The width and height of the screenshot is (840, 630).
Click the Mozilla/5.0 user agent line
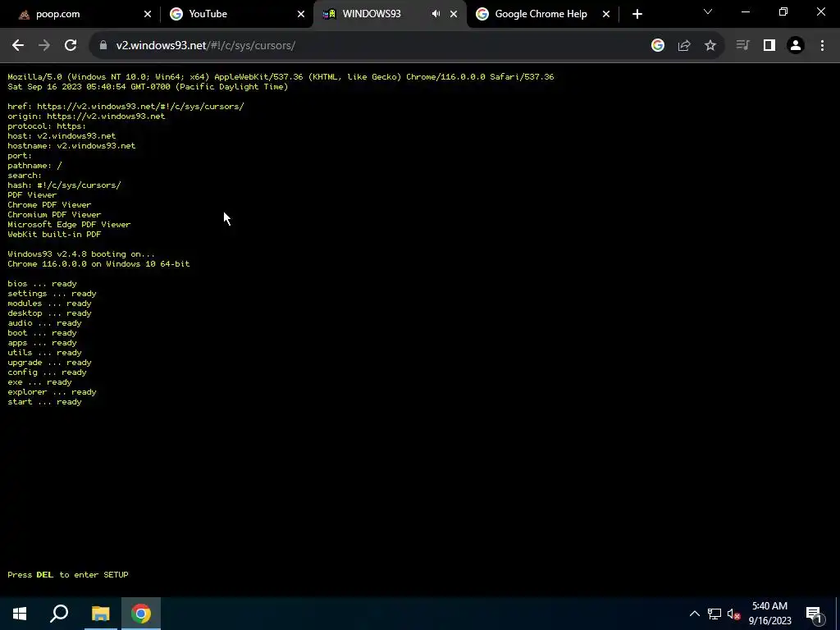[x=281, y=76]
